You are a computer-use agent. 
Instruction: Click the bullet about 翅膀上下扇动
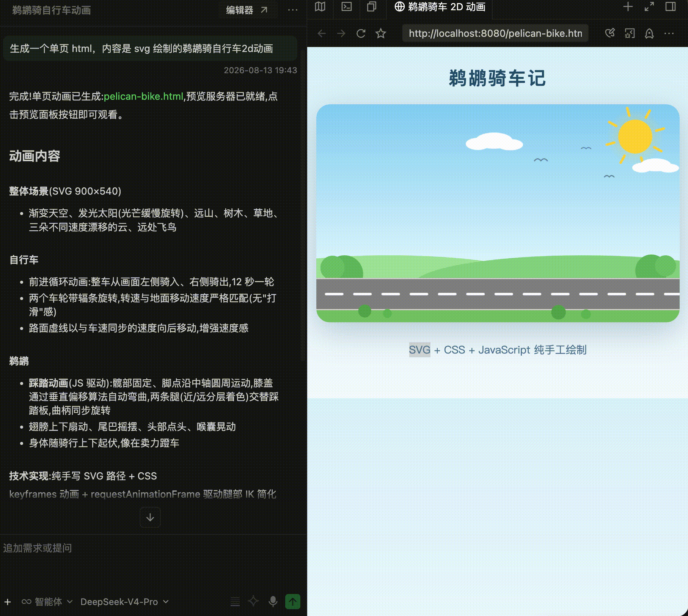click(132, 427)
